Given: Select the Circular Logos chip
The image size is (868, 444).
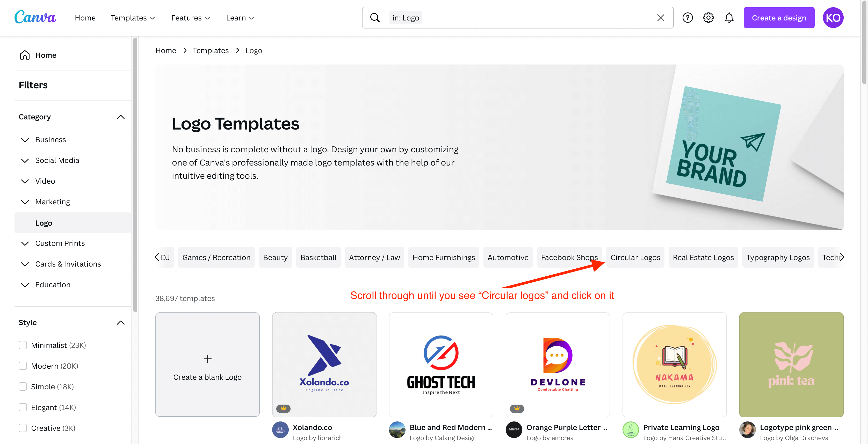Looking at the screenshot, I should (x=635, y=257).
